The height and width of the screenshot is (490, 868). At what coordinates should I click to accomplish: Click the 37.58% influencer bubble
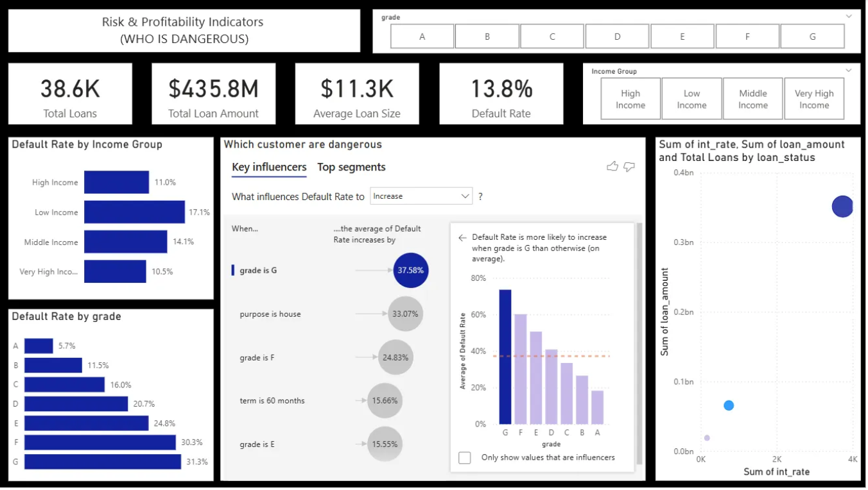[411, 270]
